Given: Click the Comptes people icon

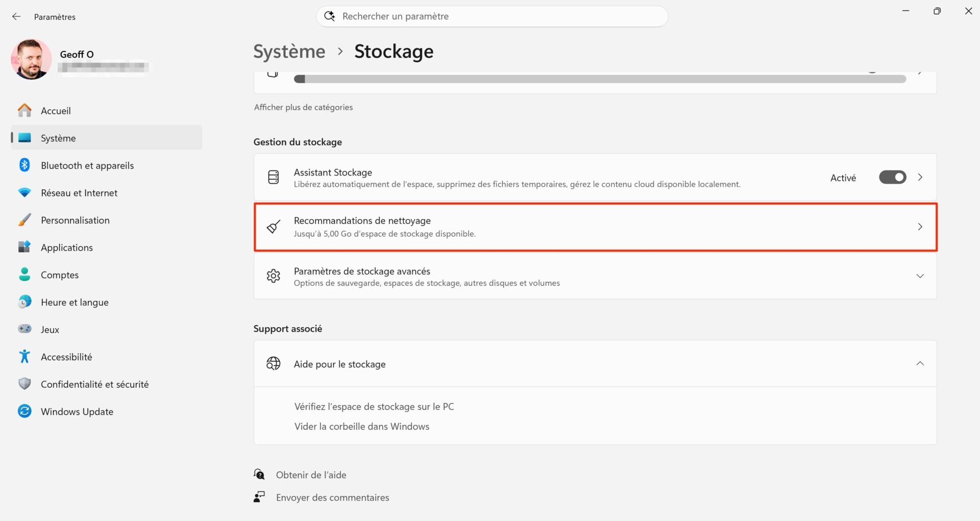Looking at the screenshot, I should coord(24,275).
